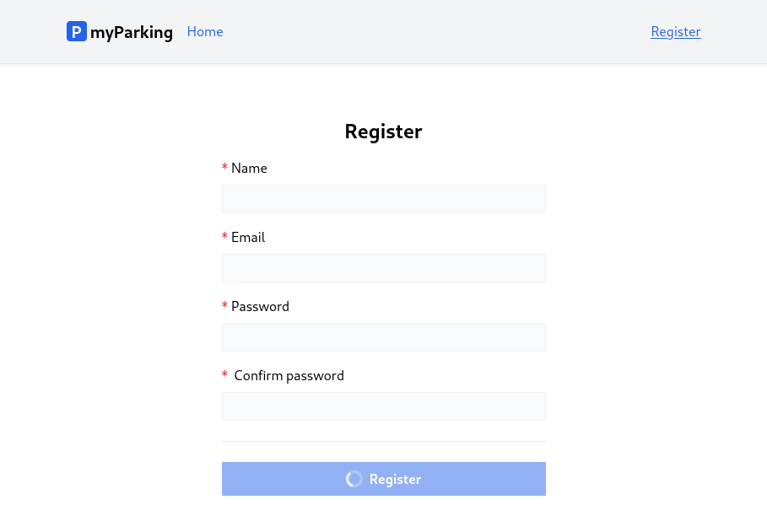Submit form with blue Register button
The image size is (767, 532).
pyautogui.click(x=383, y=479)
